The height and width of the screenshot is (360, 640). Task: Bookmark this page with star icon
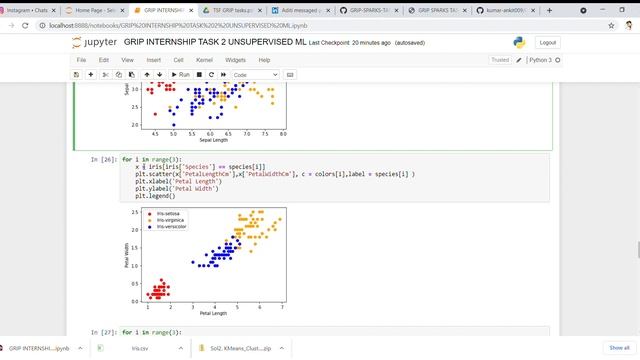(x=611, y=25)
